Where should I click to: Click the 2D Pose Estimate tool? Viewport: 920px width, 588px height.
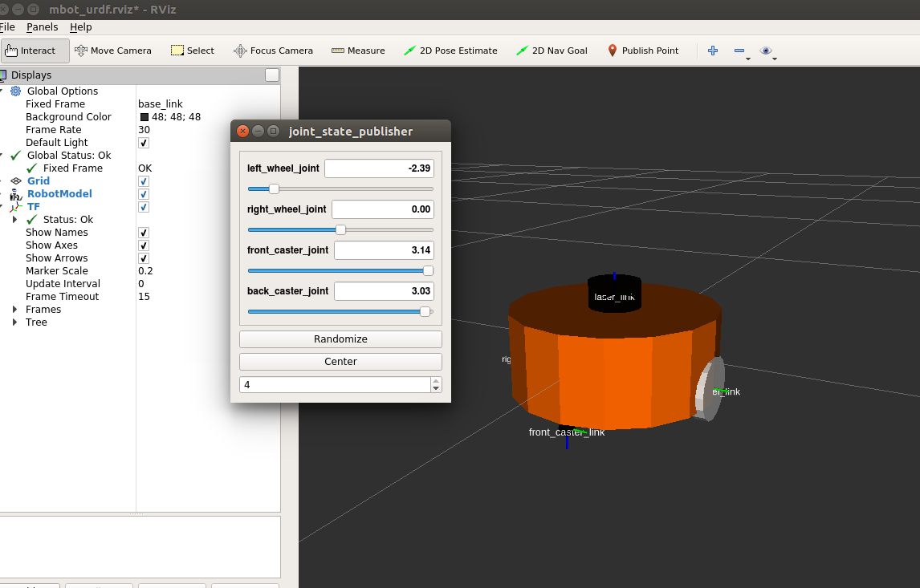tap(451, 50)
